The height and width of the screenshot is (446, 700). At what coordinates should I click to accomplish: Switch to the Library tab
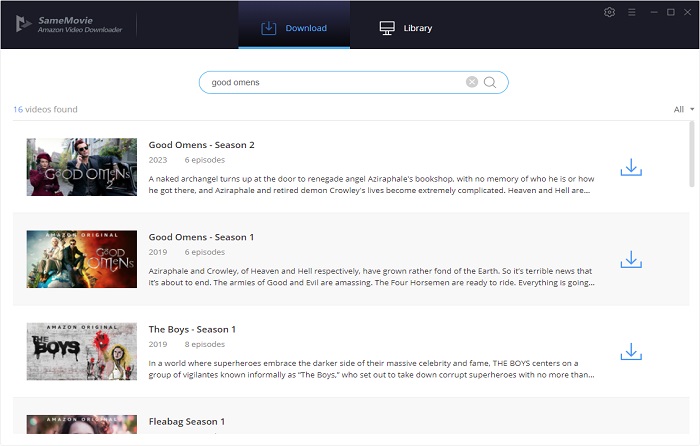coord(406,28)
